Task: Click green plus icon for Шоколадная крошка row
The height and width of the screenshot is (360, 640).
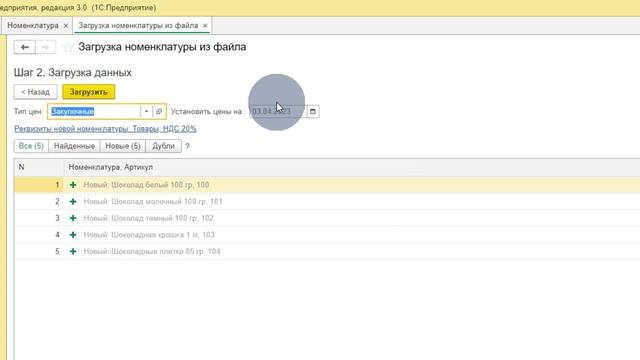Action: (x=73, y=235)
